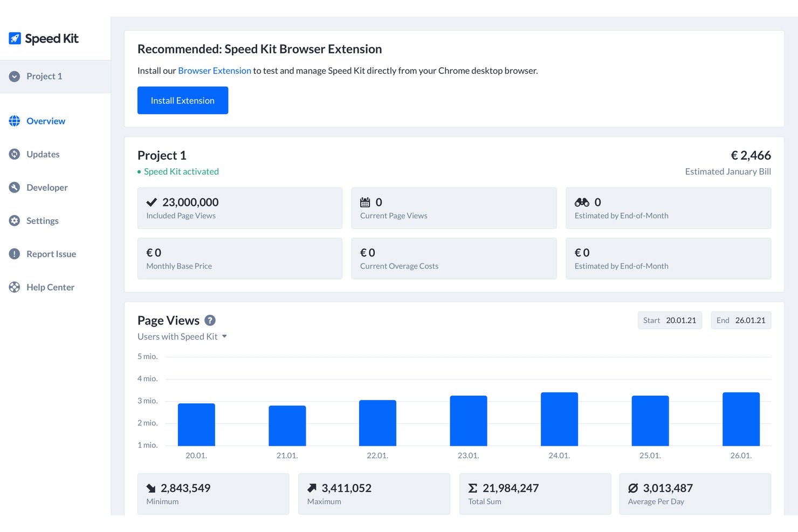This screenshot has width=798, height=532.
Task: Click the Speed Kit activated status text
Action: point(181,171)
